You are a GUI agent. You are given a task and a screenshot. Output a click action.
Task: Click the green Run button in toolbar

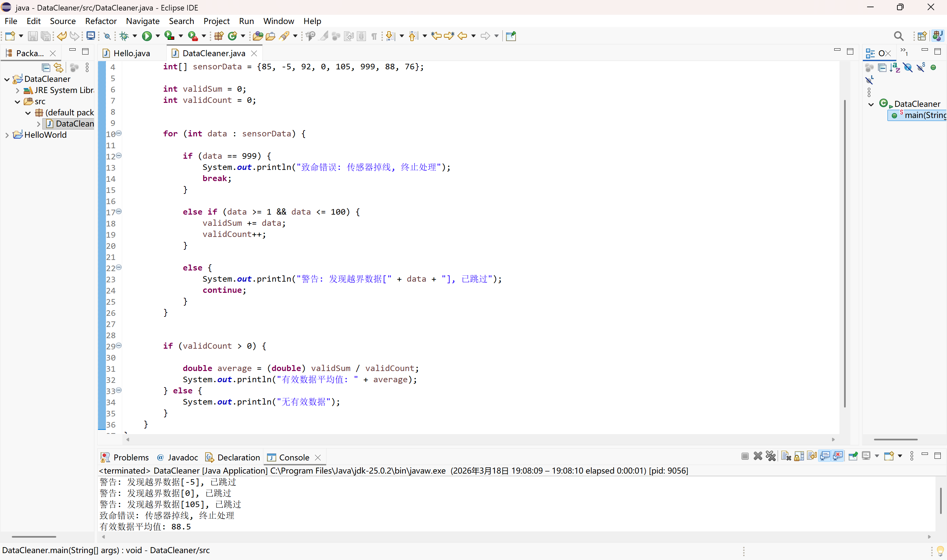pos(147,36)
